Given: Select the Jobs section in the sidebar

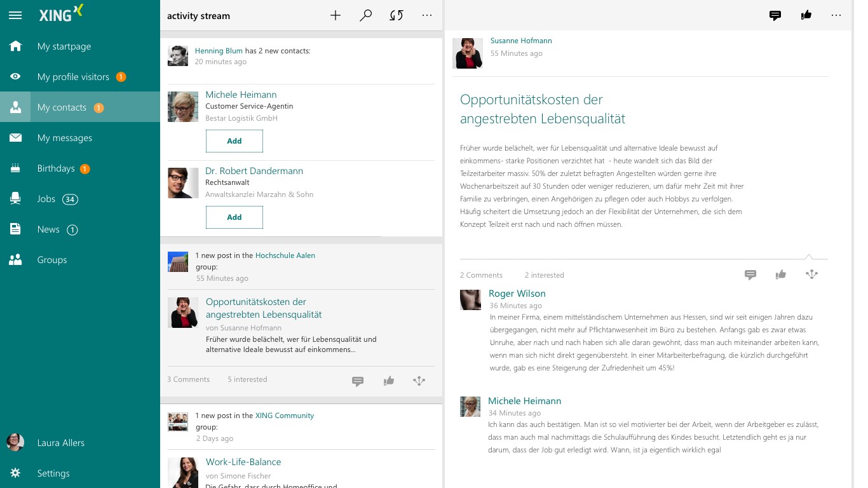Looking at the screenshot, I should click(46, 199).
